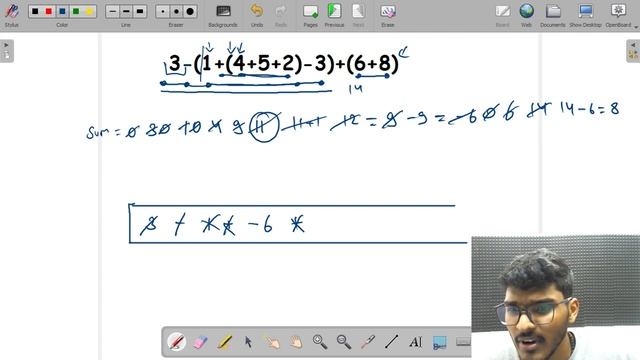This screenshot has height=360, width=640.
Task: Select the yellow pen color
Action: [89, 11]
